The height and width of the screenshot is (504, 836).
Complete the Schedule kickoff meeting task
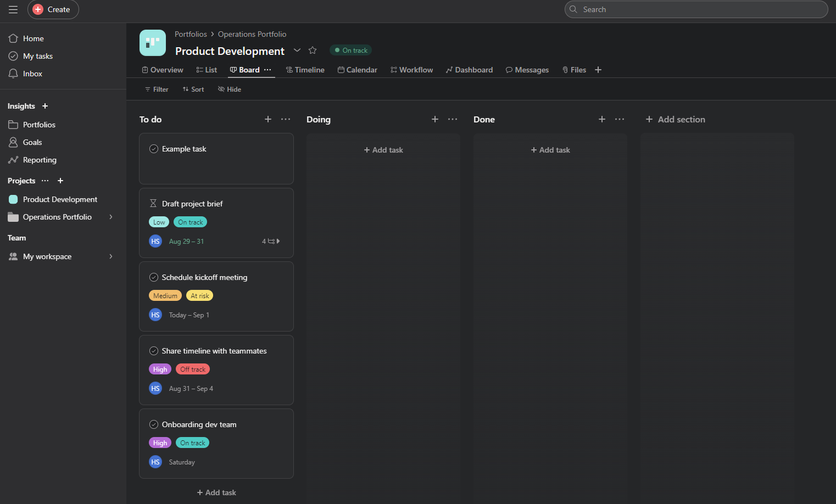(154, 277)
